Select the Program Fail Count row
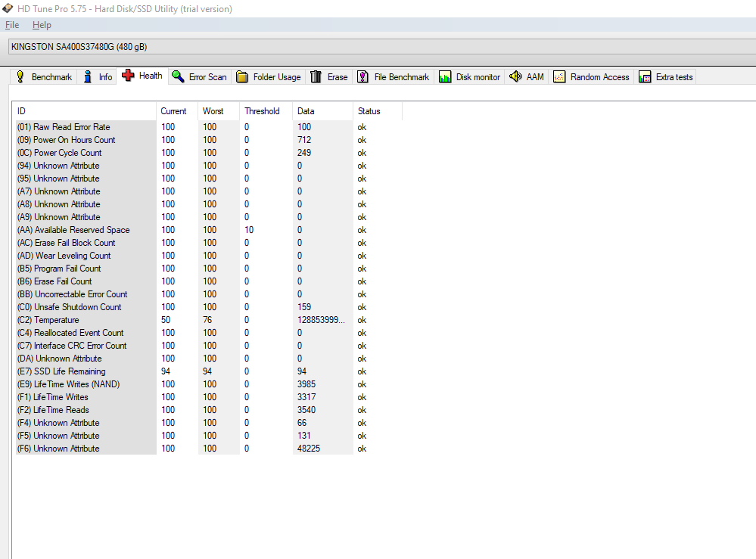The width and height of the screenshot is (756, 559). [x=208, y=269]
